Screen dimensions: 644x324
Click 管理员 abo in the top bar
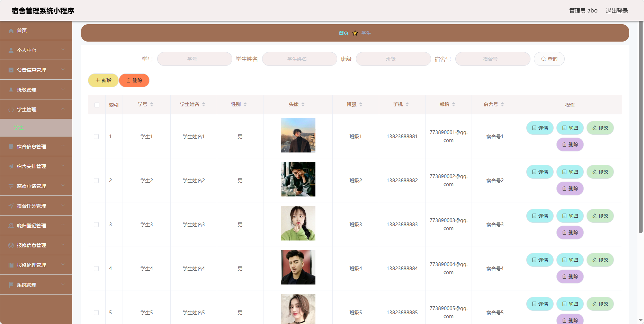[x=583, y=11]
